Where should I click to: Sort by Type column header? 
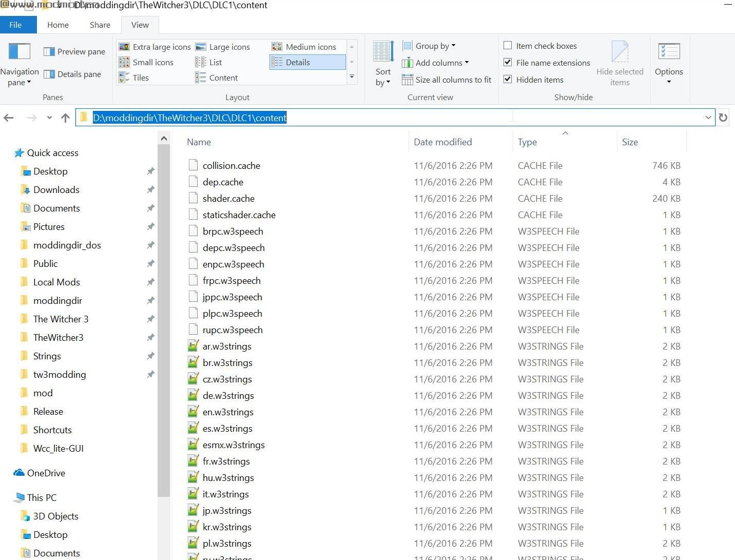click(527, 142)
